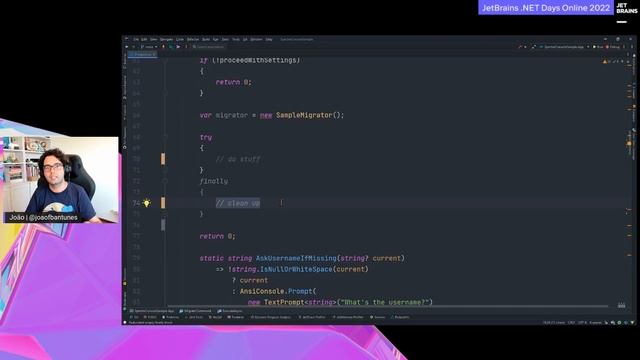Viewport: 640px width, 360px height.
Task: Click the IsNullOrWhiteSpace method call
Action: tap(296, 269)
